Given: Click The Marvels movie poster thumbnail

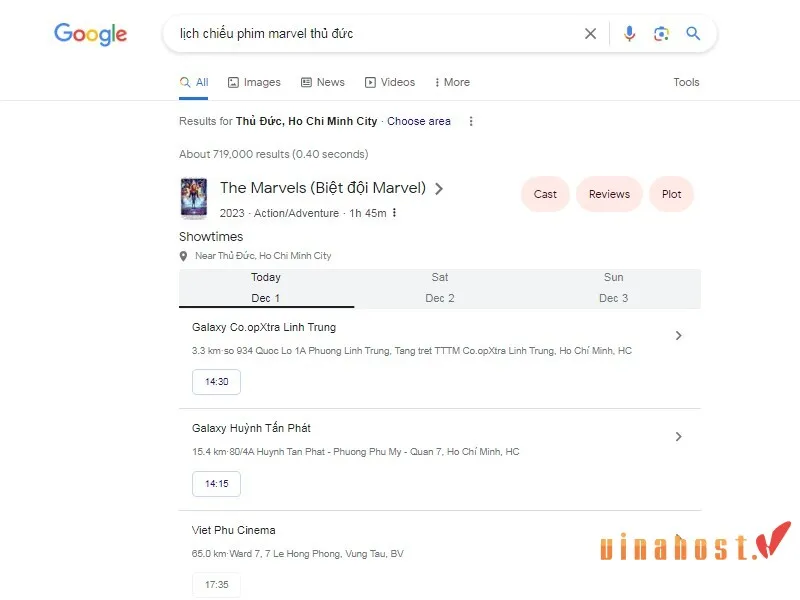Looking at the screenshot, I should coord(193,197).
